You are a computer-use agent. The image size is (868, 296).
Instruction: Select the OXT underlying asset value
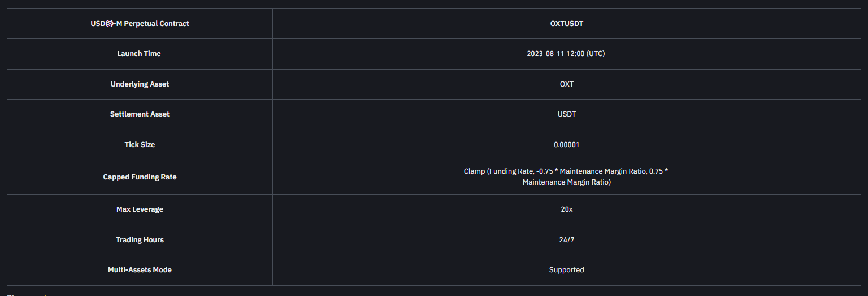[x=566, y=84]
